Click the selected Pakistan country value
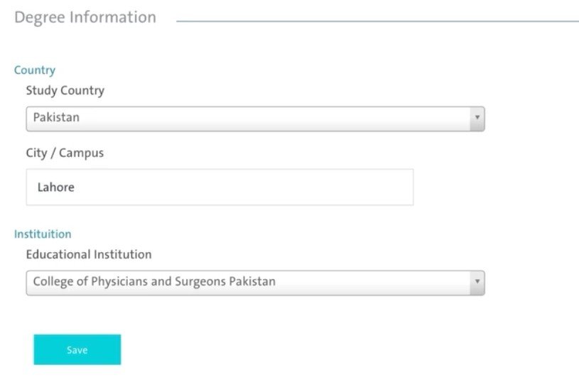Viewport: 579px width, 392px height. [x=57, y=118]
